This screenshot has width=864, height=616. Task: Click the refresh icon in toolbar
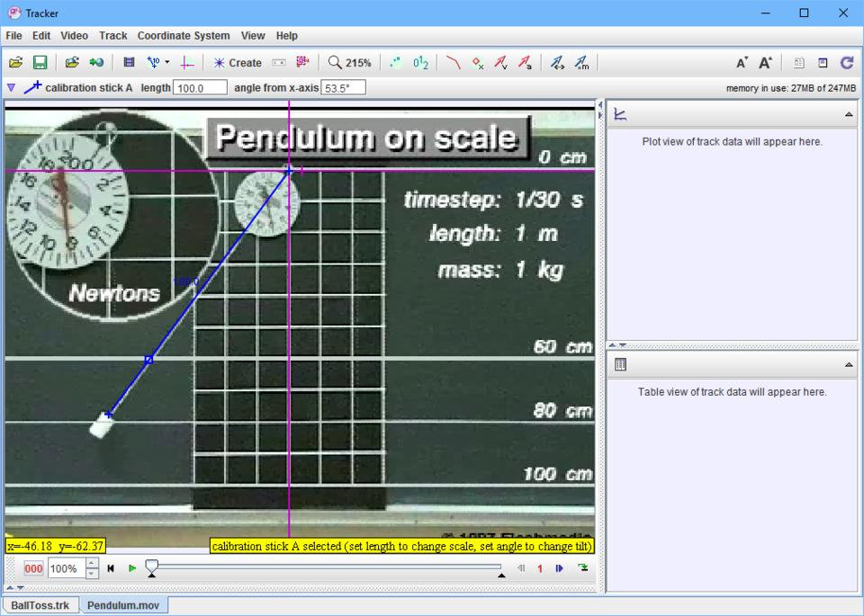(846, 63)
